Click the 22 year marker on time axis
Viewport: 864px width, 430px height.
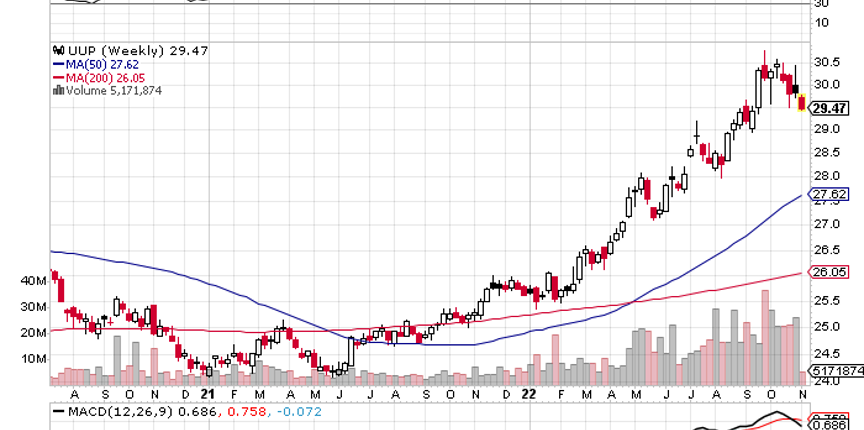(x=530, y=394)
